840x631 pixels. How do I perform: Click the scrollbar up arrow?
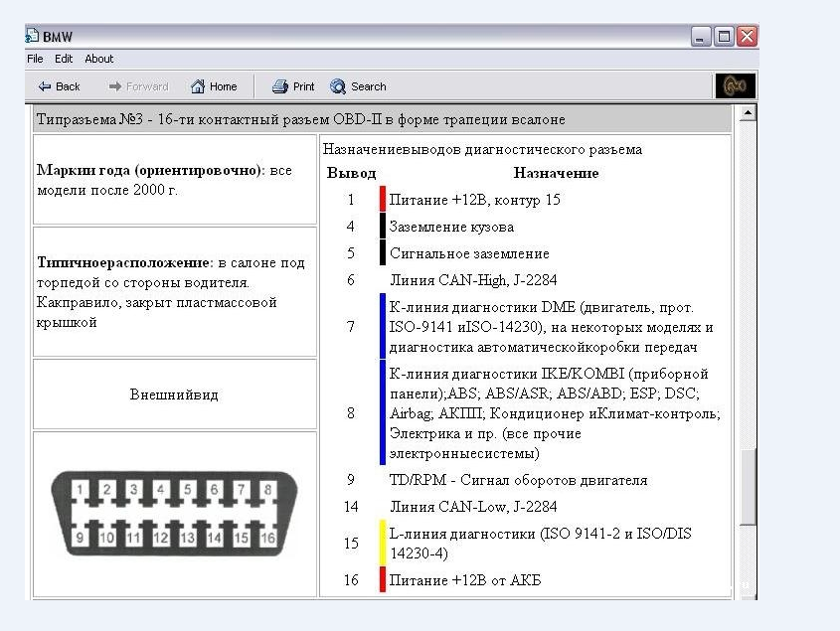[x=748, y=113]
